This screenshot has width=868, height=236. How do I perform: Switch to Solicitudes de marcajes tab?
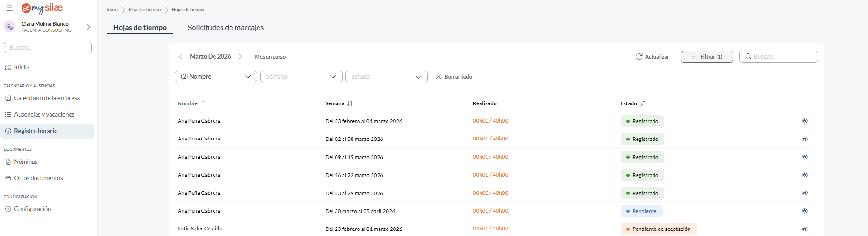[x=226, y=28]
